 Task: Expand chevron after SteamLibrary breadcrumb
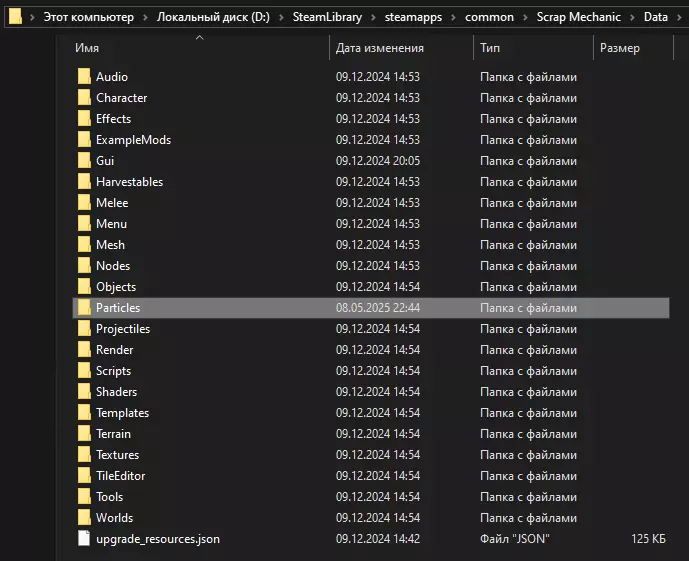pyautogui.click(x=374, y=18)
